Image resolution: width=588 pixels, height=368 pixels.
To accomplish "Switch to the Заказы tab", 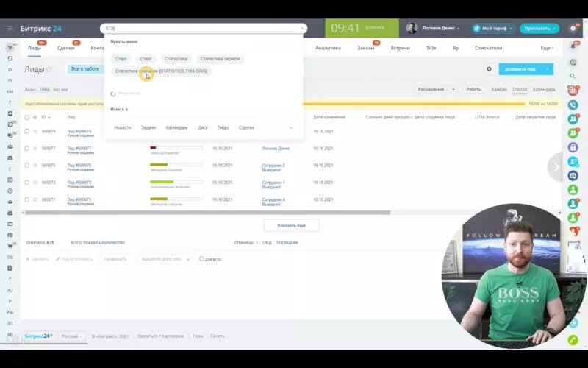I will coord(365,48).
